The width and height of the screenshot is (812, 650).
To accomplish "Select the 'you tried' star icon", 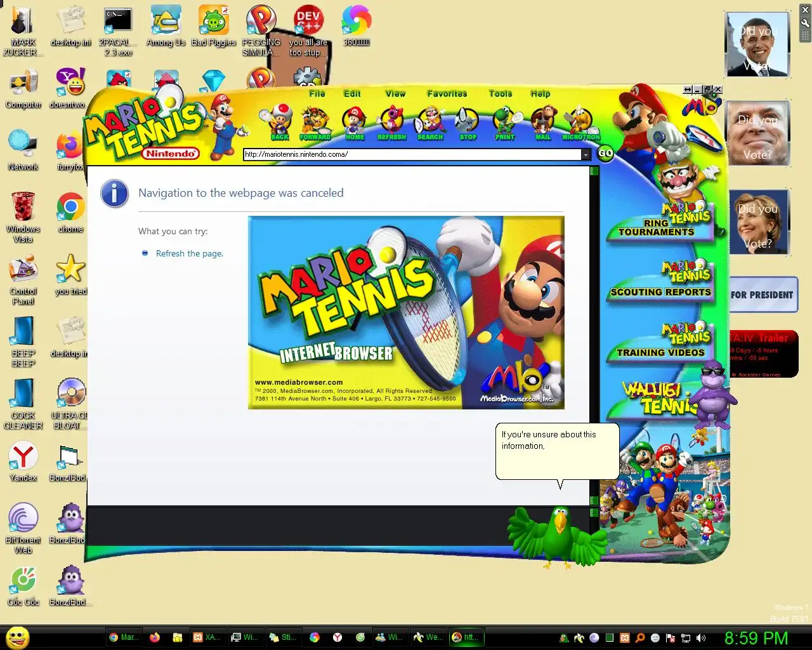I will (x=70, y=275).
